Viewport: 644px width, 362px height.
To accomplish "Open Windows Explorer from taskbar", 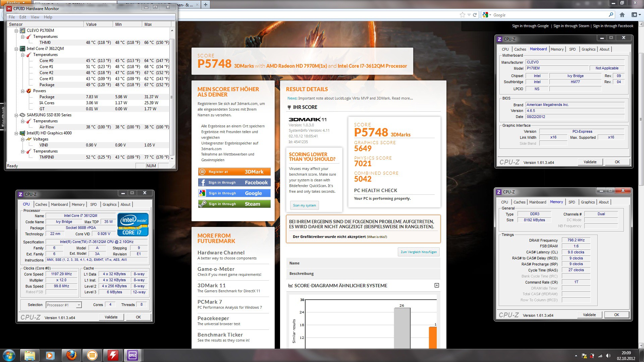I will pos(30,355).
